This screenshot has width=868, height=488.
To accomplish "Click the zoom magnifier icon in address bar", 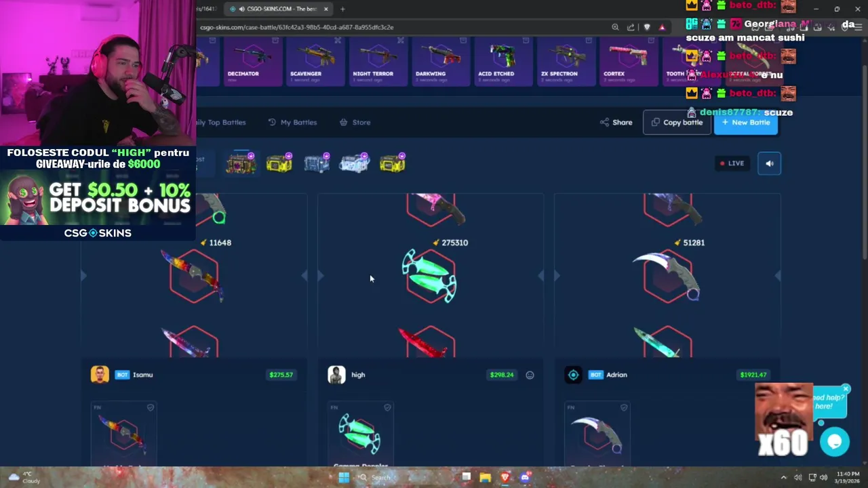I will point(615,27).
